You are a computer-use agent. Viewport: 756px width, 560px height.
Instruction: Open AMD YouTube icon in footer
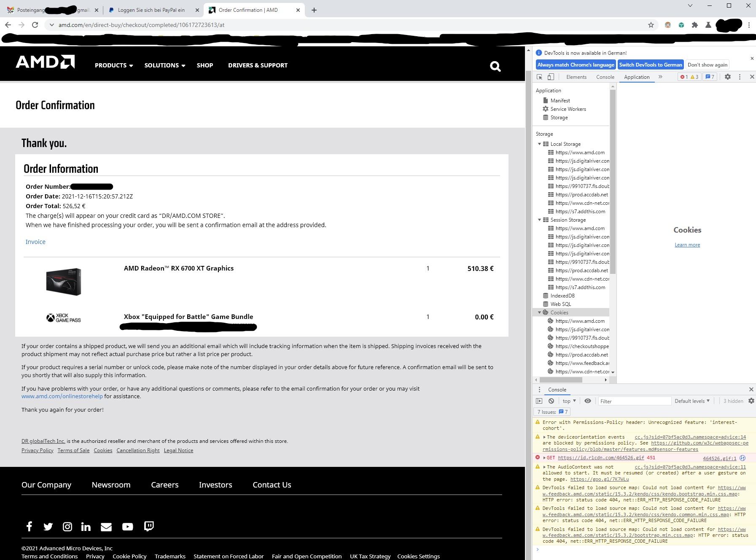click(127, 527)
